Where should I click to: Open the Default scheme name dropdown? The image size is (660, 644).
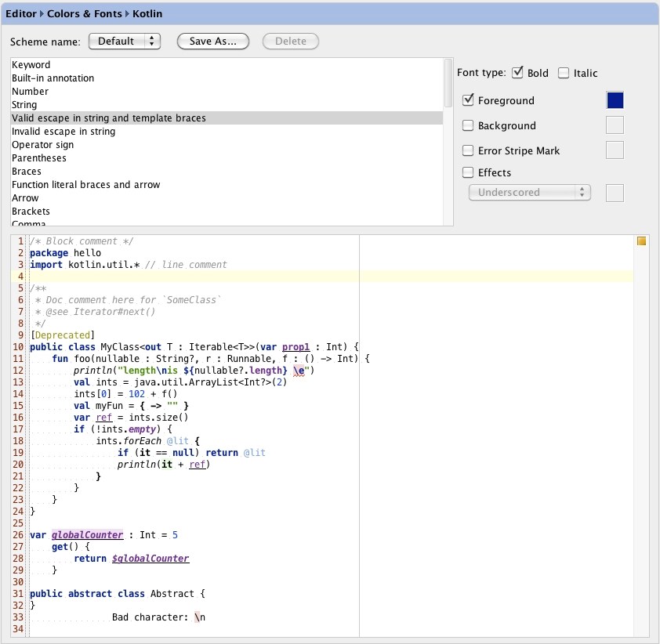125,42
